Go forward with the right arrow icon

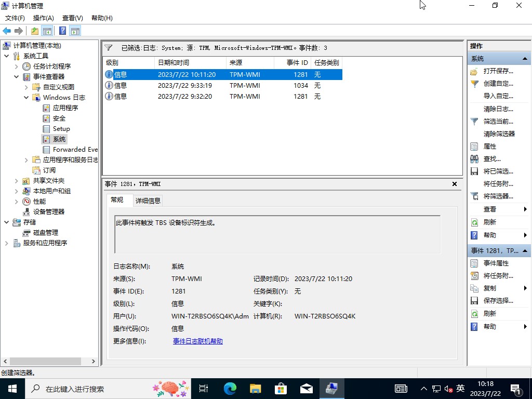point(19,31)
